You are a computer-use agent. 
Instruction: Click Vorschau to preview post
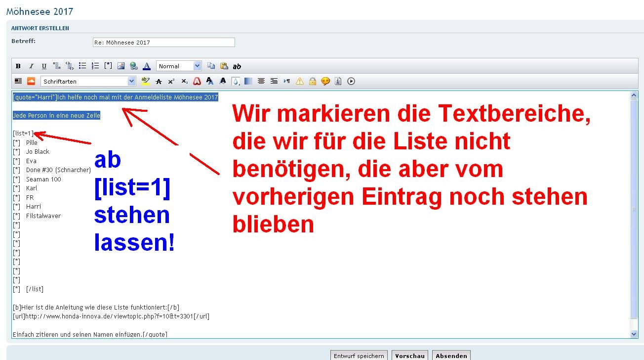pyautogui.click(x=410, y=356)
